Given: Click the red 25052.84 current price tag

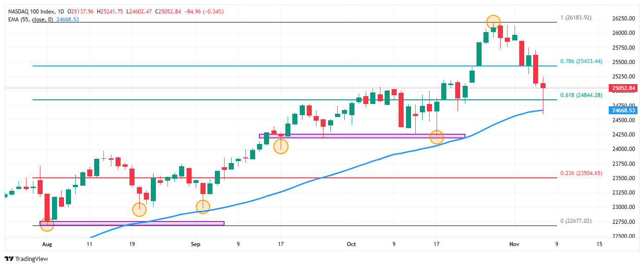Looking at the screenshot, I should pyautogui.click(x=623, y=88).
